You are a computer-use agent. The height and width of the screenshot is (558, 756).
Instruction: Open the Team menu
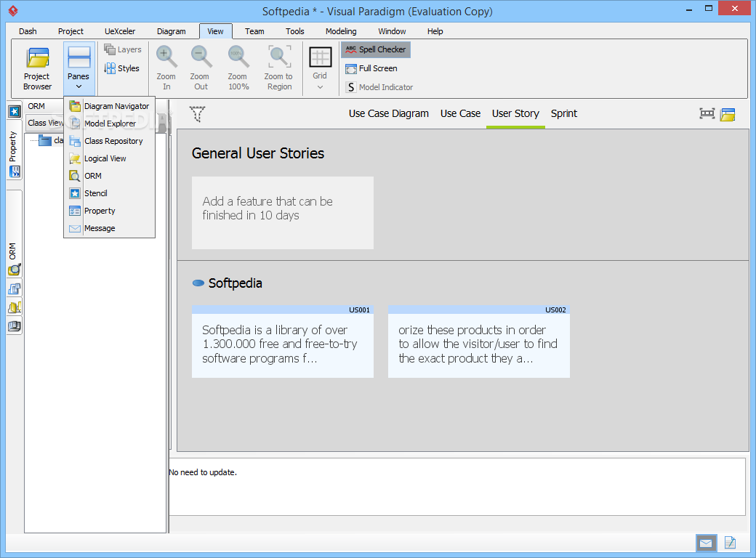[x=254, y=31]
